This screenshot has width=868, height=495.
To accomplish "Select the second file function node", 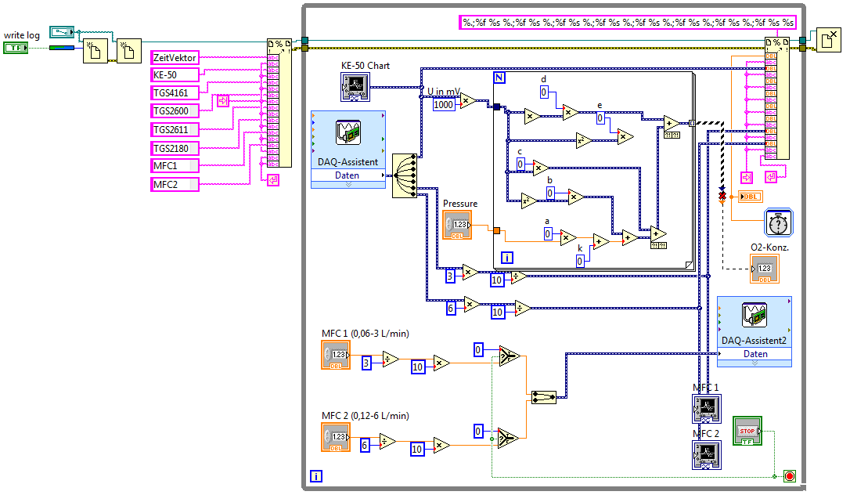I will click(x=128, y=51).
